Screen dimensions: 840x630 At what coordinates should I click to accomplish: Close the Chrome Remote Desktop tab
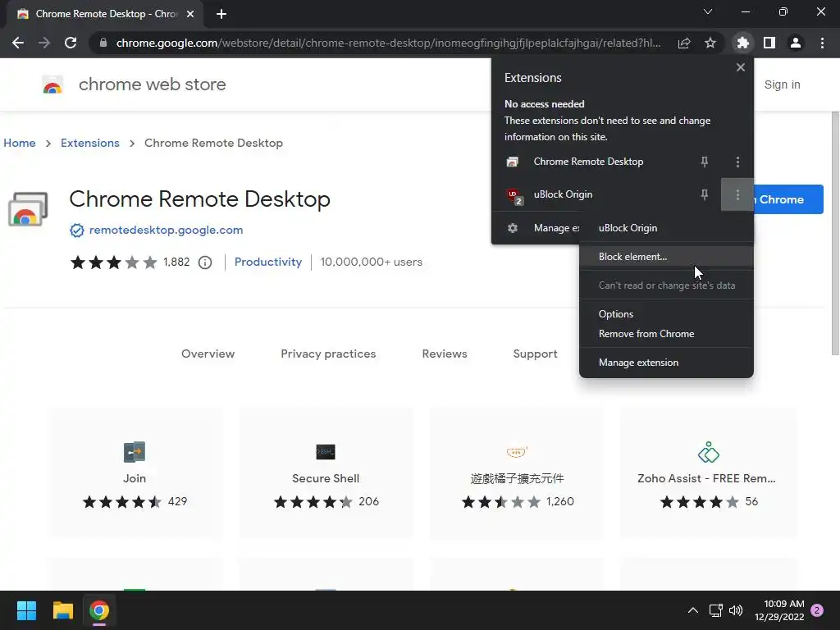click(190, 14)
